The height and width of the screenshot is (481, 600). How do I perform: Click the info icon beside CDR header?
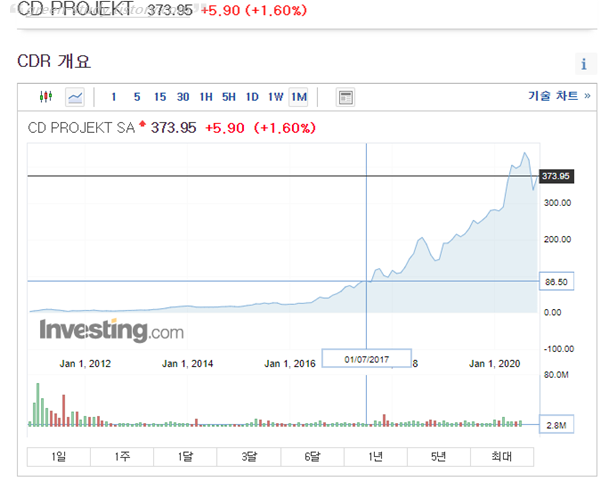pos(584,64)
